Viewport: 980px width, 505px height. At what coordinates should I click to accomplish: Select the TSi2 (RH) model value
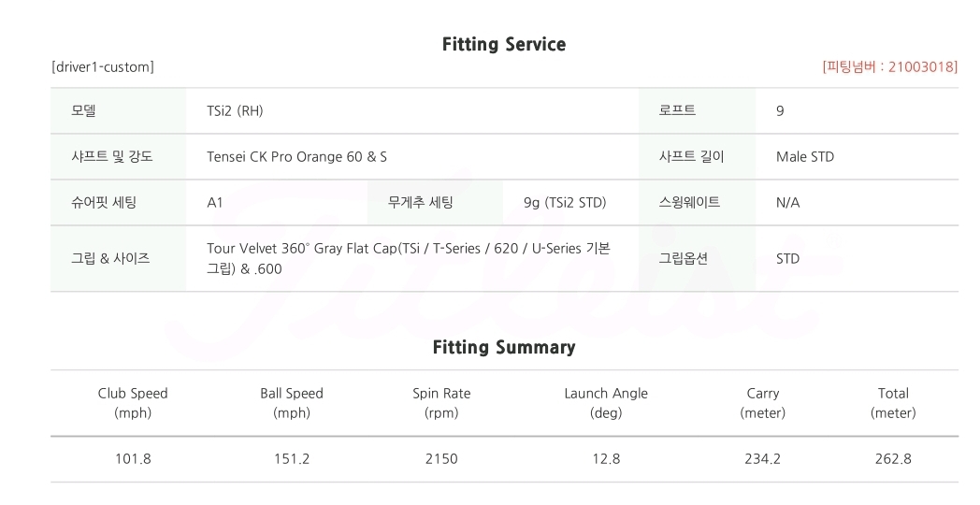pyautogui.click(x=235, y=110)
